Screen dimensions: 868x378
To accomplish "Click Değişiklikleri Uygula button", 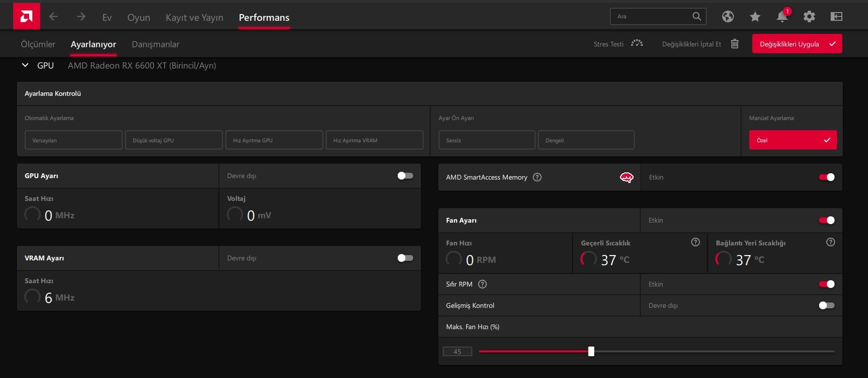I will (797, 44).
